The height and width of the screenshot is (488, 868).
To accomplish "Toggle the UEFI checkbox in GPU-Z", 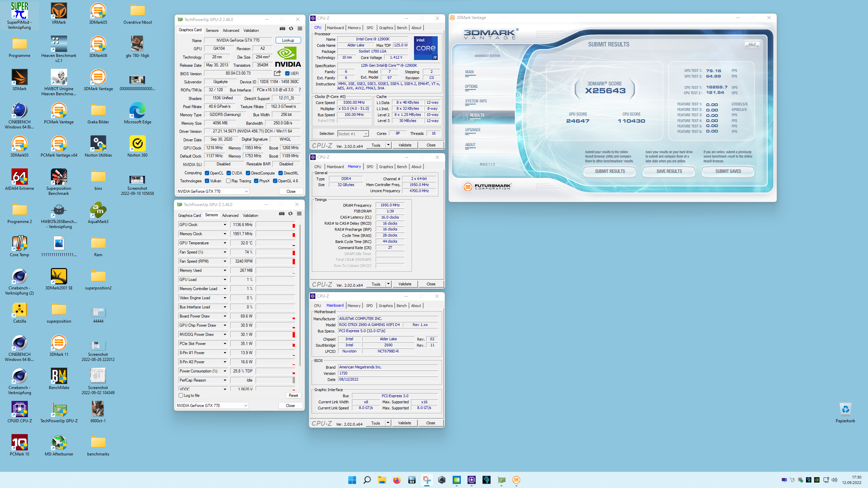I will [287, 74].
